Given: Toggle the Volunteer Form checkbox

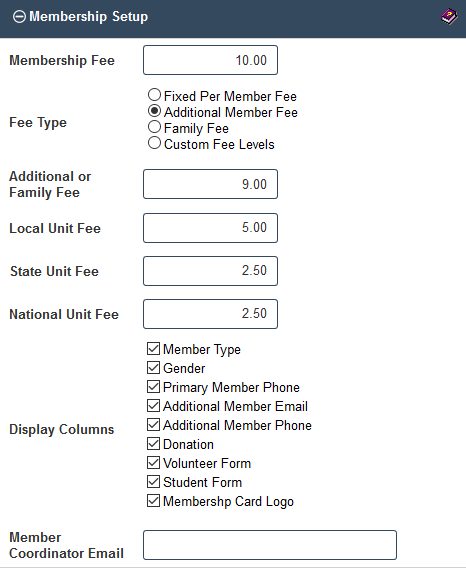Looking at the screenshot, I should [x=154, y=463].
